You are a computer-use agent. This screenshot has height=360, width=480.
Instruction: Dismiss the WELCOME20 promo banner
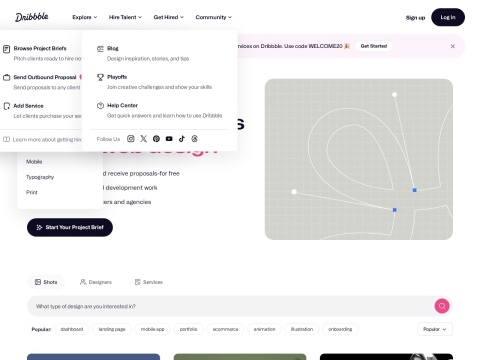452,46
